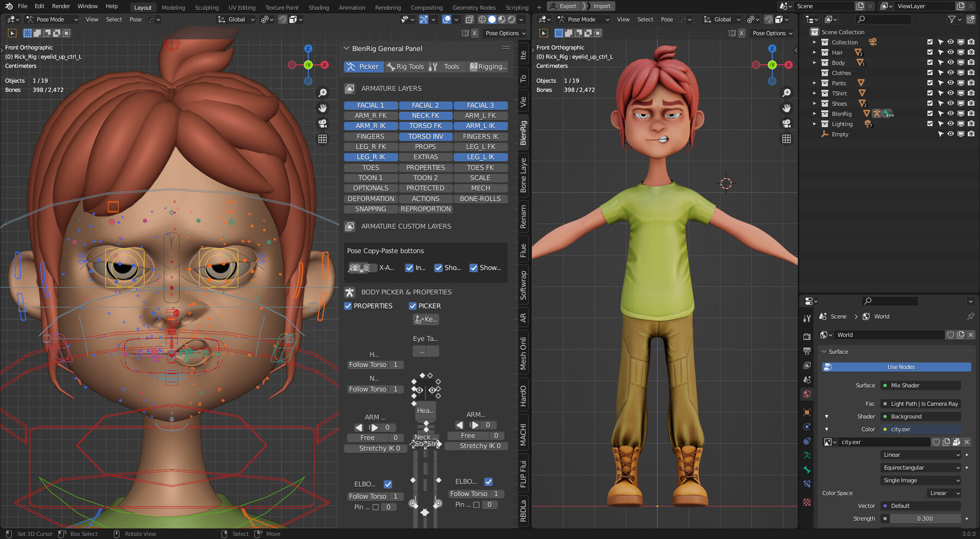Open the World properties tab icon
980x539 pixels.
click(807, 394)
